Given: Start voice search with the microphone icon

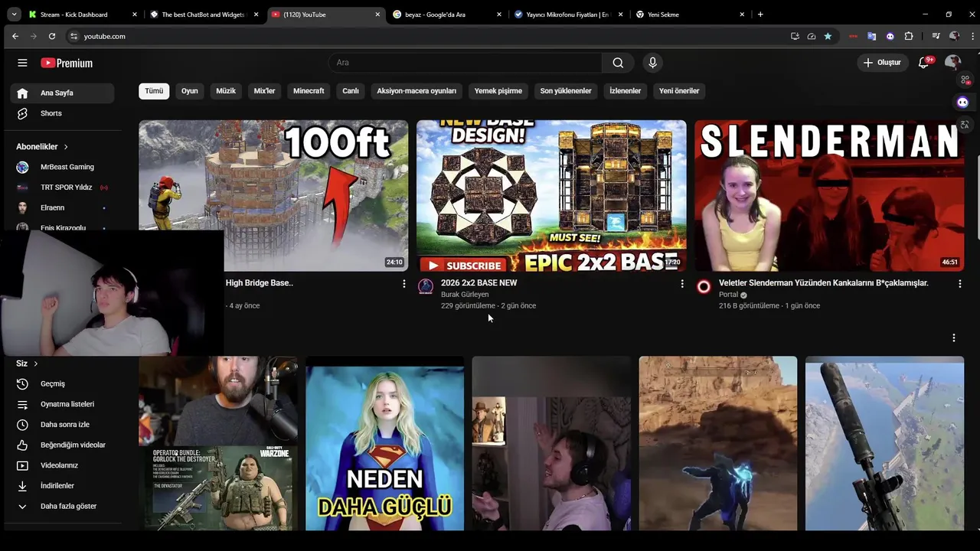Looking at the screenshot, I should pos(652,63).
